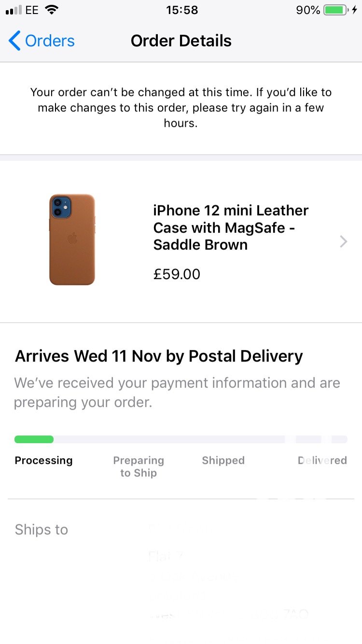Tap the battery icon in status bar
This screenshot has width=362, height=644.
[336, 10]
